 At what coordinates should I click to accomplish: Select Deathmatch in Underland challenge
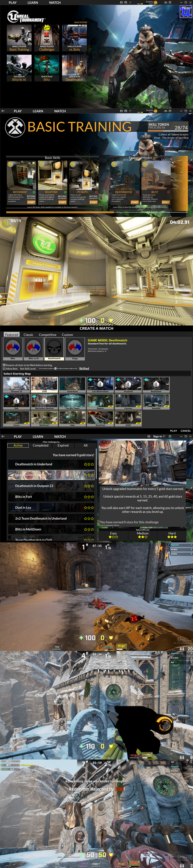click(x=52, y=464)
